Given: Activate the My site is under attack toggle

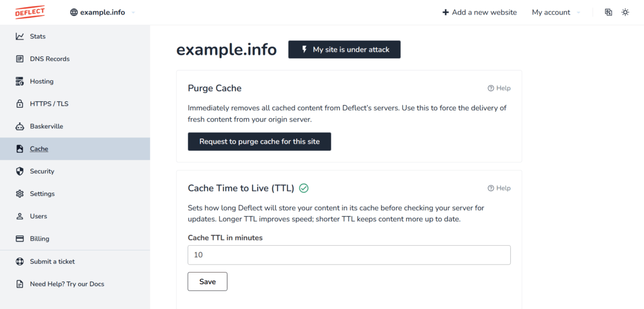Looking at the screenshot, I should pos(344,49).
